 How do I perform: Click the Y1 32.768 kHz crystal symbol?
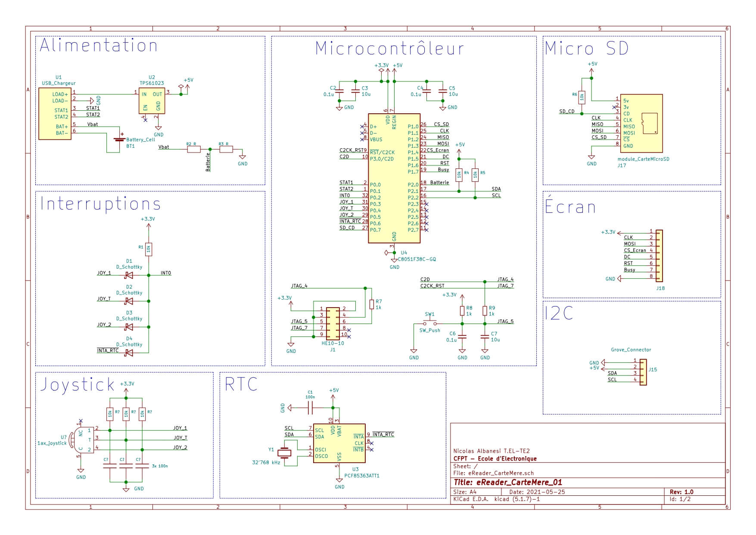[284, 452]
